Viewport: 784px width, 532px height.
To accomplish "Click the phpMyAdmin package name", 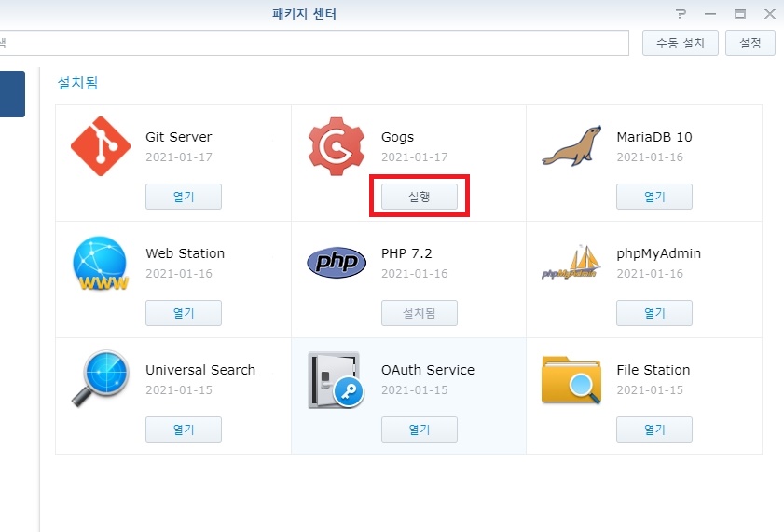I will coord(658,253).
